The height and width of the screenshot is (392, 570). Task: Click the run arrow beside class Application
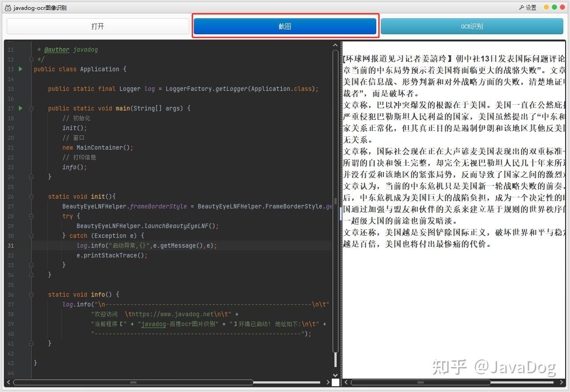[x=20, y=69]
